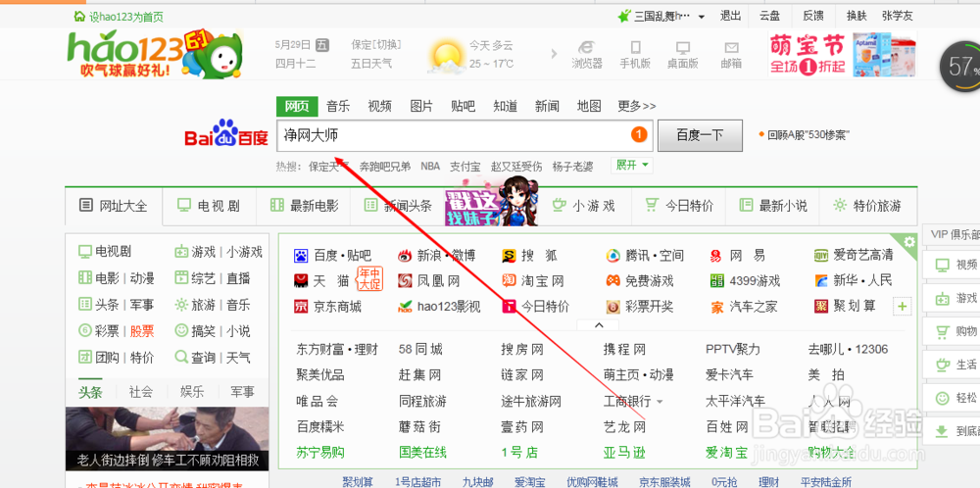Switch to the 娱乐 news tab

192,392
